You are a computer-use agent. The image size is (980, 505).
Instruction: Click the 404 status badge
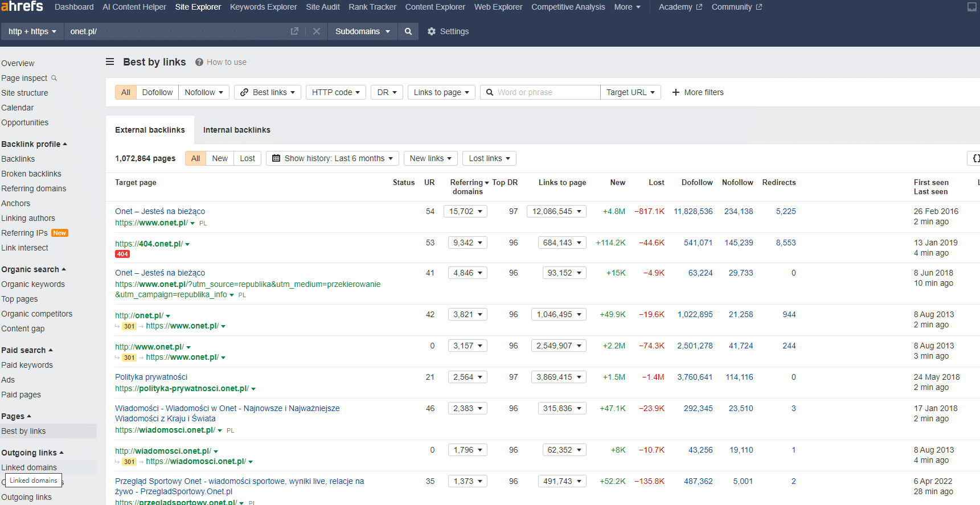click(122, 254)
